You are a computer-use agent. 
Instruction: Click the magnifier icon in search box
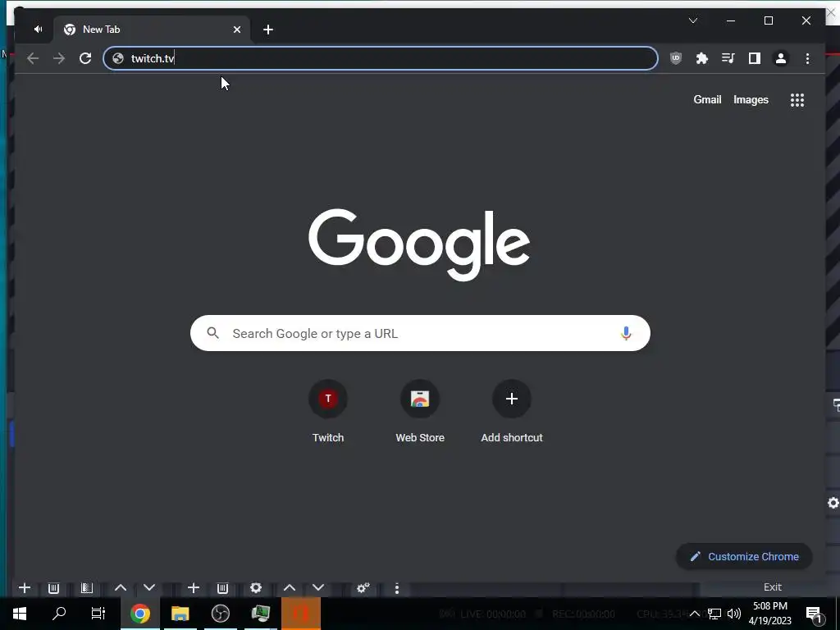pos(212,333)
